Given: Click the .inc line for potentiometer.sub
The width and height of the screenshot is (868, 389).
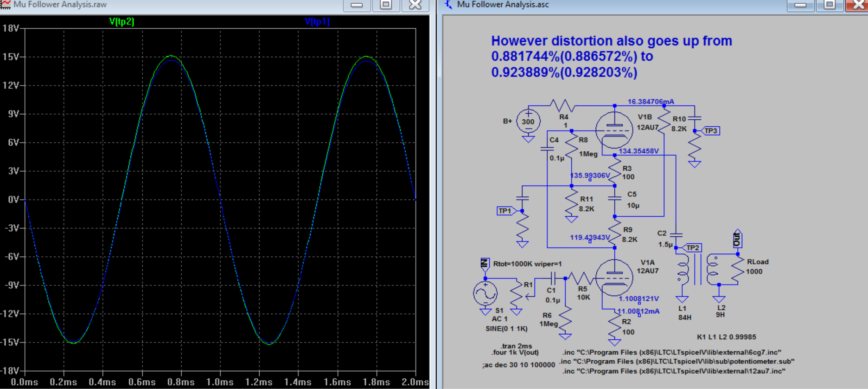Looking at the screenshot, I should [677, 361].
